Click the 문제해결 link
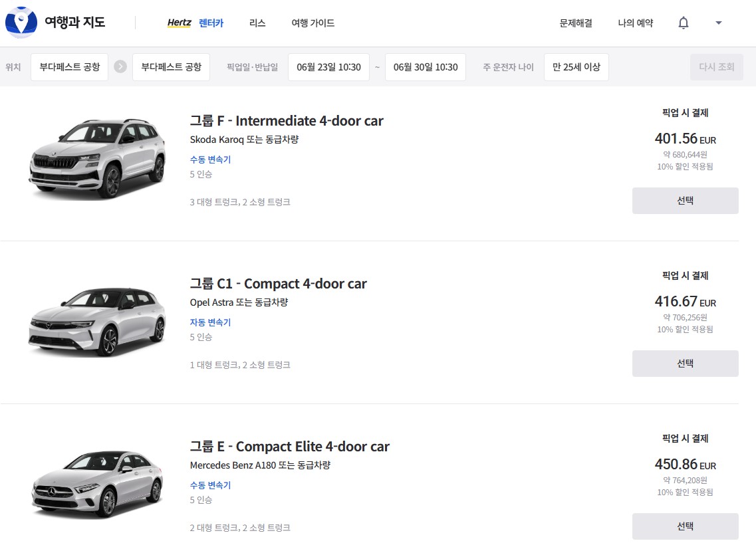The image size is (756, 557). click(576, 23)
